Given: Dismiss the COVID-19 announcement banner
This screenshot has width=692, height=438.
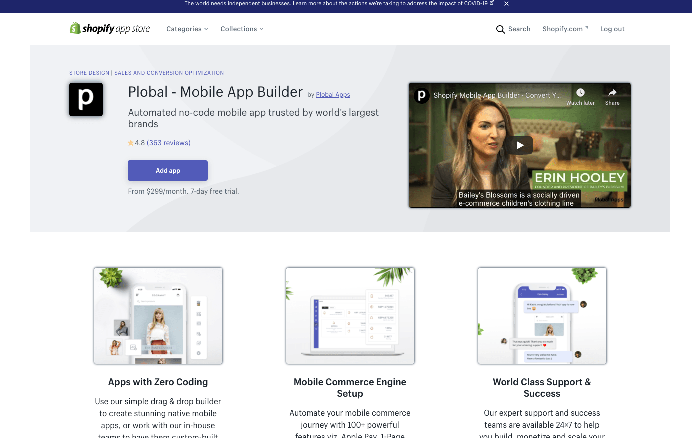Looking at the screenshot, I should click(506, 4).
